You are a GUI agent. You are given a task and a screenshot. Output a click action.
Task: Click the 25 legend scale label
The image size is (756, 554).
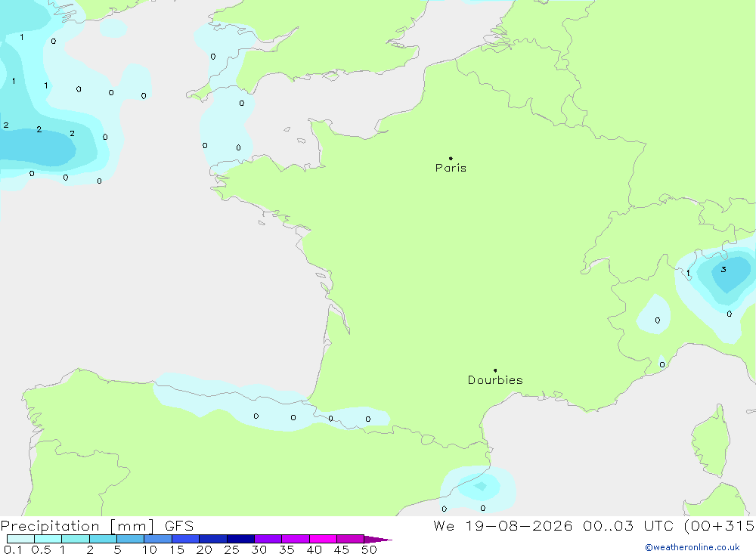pos(231,549)
